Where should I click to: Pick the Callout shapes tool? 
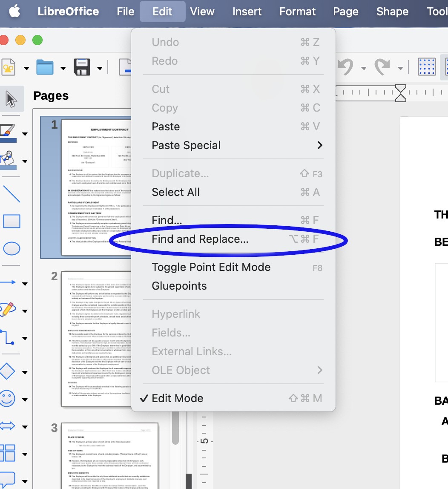(x=8, y=480)
